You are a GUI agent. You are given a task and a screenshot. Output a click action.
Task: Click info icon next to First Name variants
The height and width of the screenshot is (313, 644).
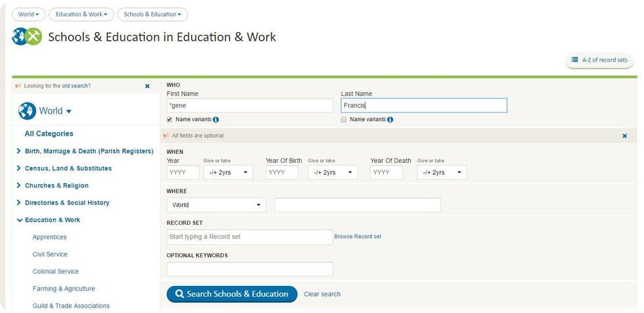[216, 120]
